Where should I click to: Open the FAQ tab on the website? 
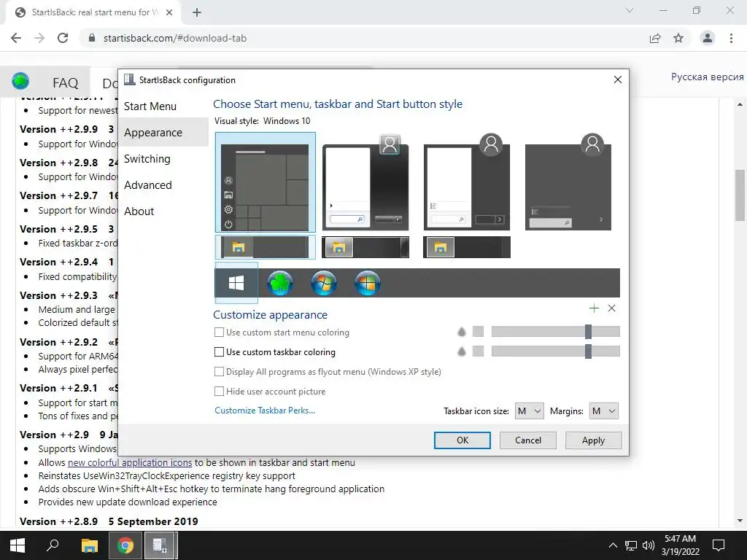click(x=65, y=83)
